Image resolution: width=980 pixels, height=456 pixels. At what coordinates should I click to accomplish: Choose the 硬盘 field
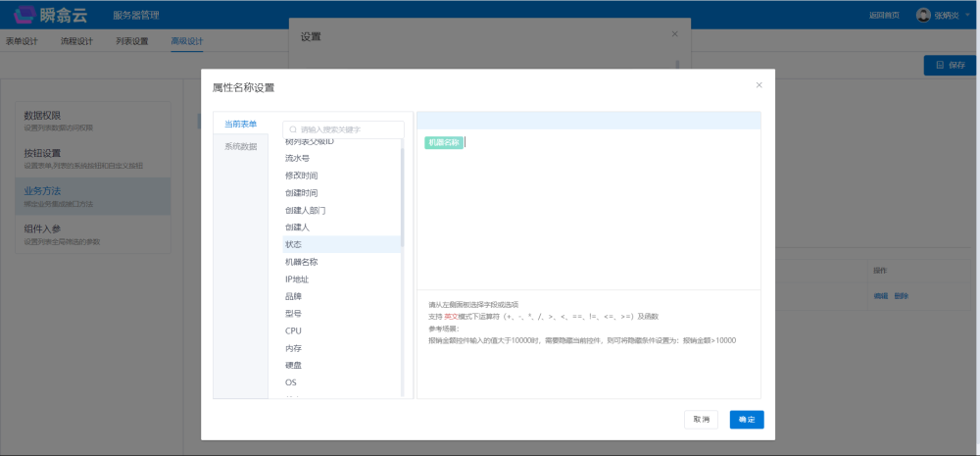(x=293, y=365)
